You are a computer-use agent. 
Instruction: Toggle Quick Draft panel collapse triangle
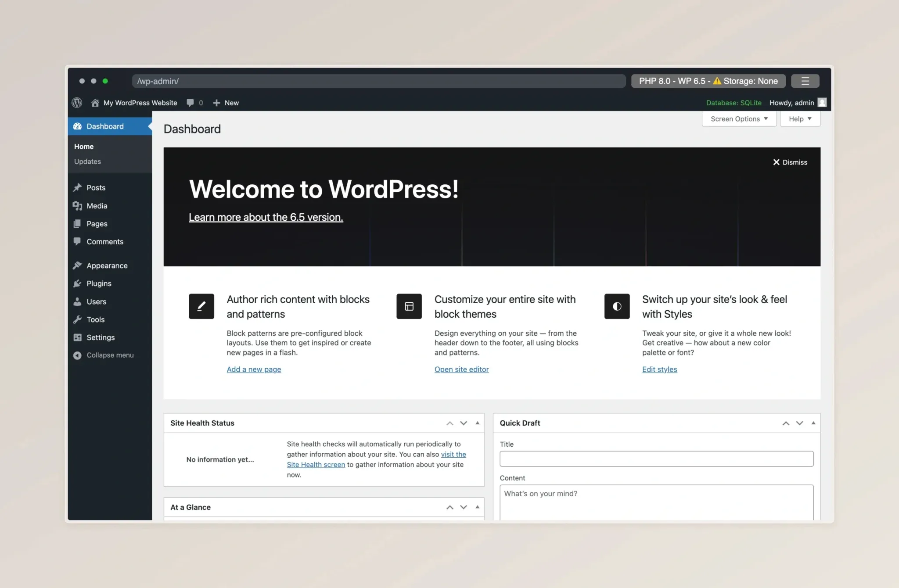[x=813, y=423]
